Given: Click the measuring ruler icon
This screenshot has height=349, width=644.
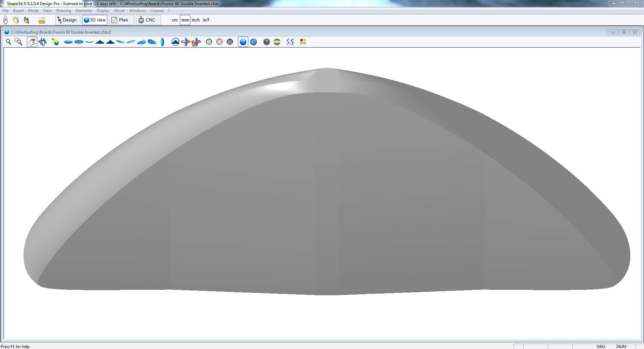Looking at the screenshot, I should tap(42, 20).
